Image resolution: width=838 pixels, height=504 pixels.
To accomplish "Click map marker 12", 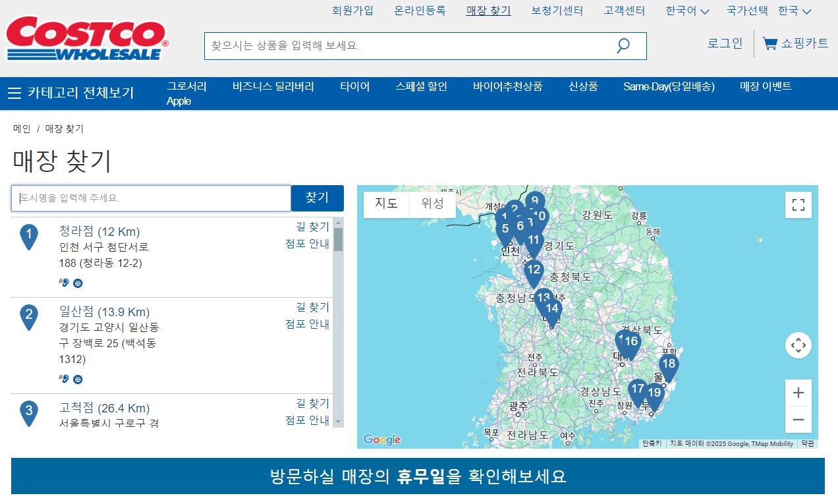I will tap(533, 271).
